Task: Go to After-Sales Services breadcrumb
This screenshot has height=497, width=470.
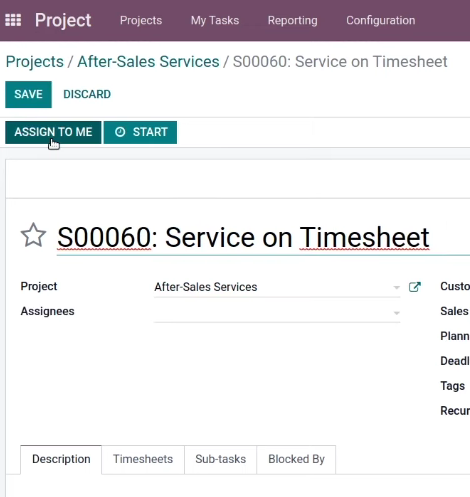Action: tap(148, 62)
